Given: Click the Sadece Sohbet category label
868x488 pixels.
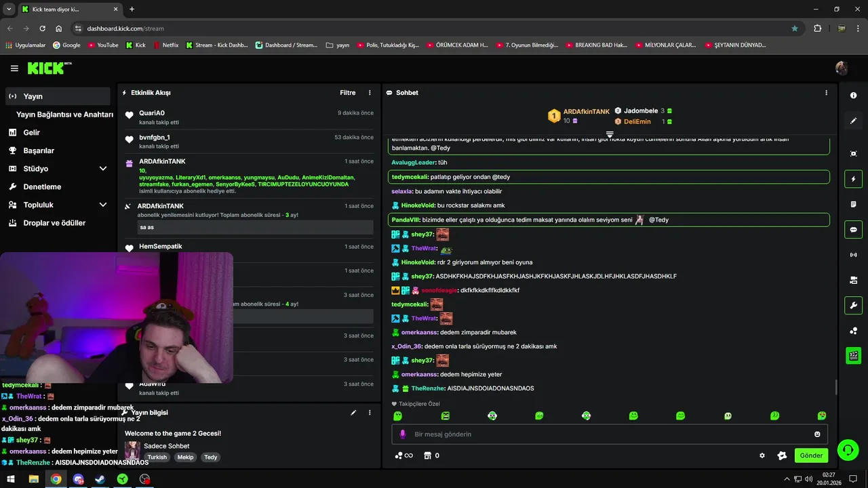Looking at the screenshot, I should [x=166, y=446].
